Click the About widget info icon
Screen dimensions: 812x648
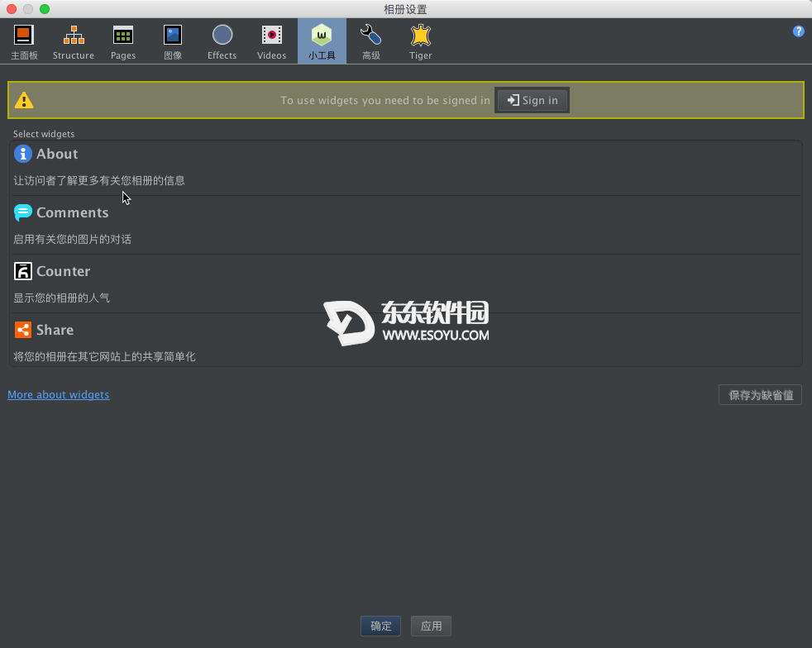(x=23, y=154)
